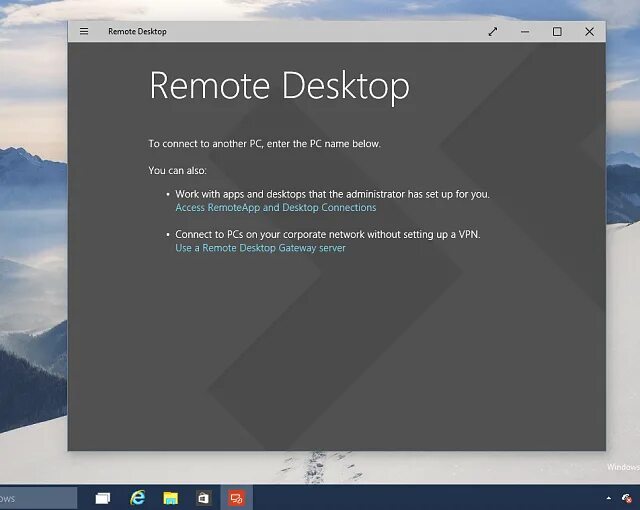Maximize the Remote Desktop window
The width and height of the screenshot is (640, 510).
point(557,31)
